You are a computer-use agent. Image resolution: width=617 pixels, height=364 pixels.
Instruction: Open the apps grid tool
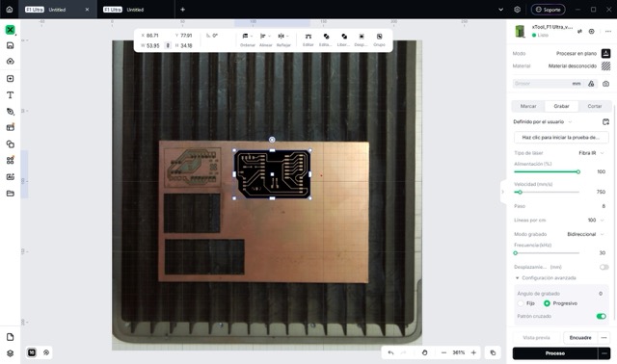click(x=11, y=161)
